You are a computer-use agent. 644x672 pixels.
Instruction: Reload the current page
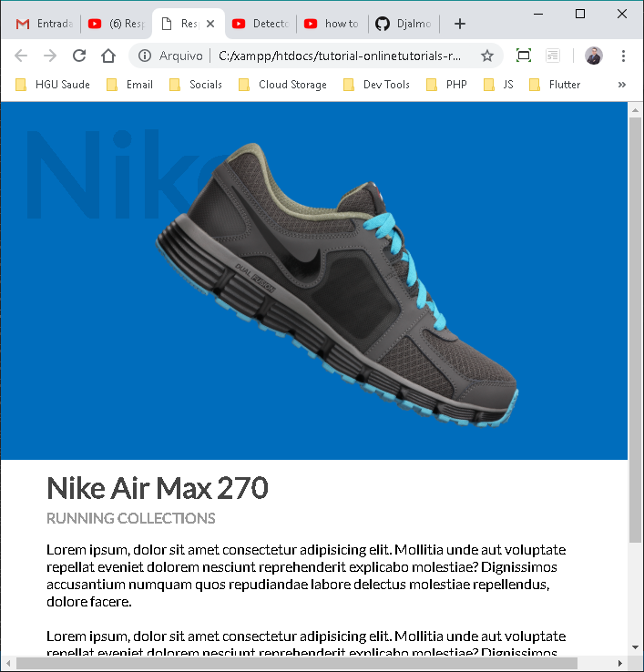tap(79, 56)
